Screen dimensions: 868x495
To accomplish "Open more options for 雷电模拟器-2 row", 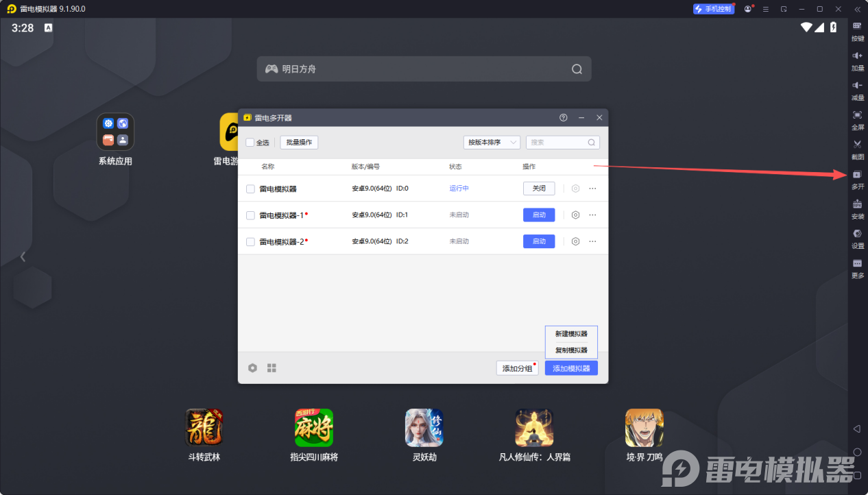I will 592,241.
